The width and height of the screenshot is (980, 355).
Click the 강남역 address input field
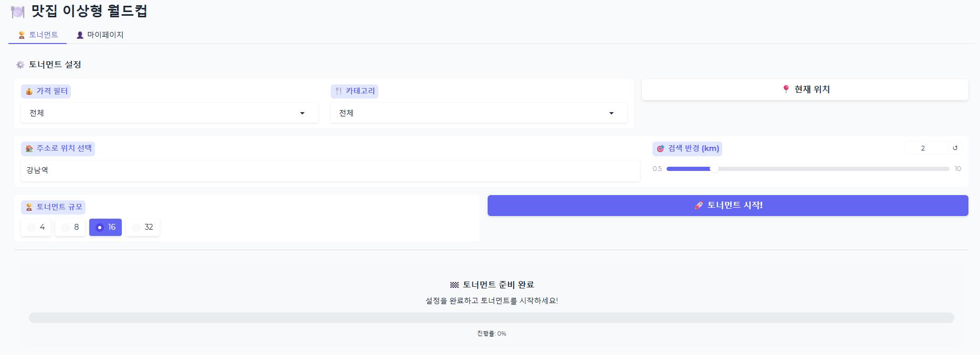[330, 170]
